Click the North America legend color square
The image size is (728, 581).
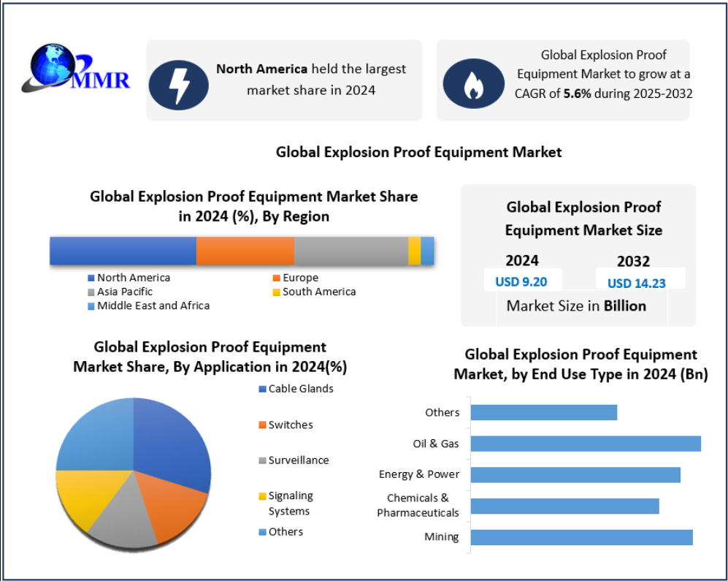pyautogui.click(x=91, y=278)
